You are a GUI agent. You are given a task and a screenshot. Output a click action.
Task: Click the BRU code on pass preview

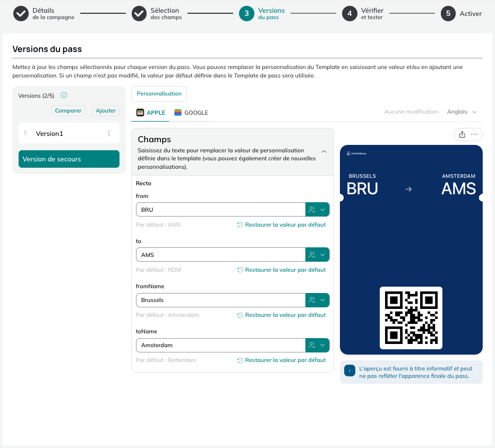tap(362, 188)
